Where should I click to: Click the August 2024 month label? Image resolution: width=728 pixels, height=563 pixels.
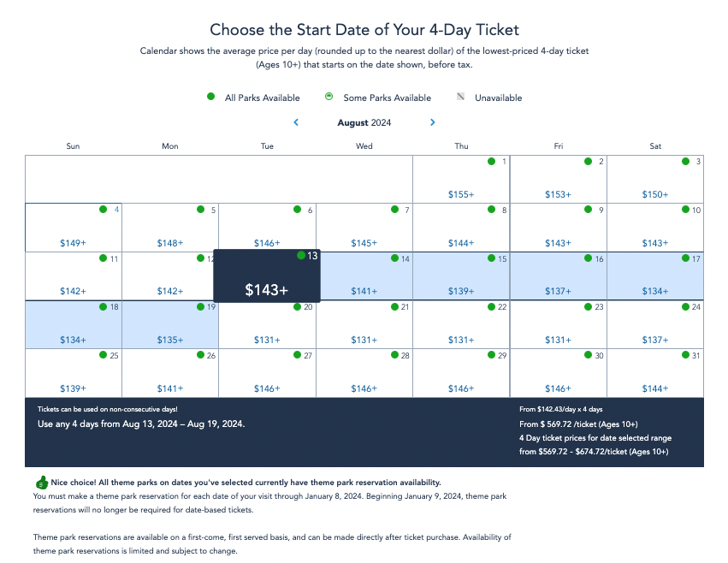[364, 122]
